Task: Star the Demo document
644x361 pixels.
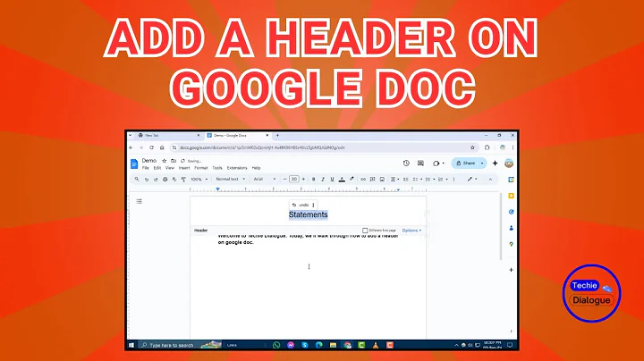Action: (x=165, y=161)
